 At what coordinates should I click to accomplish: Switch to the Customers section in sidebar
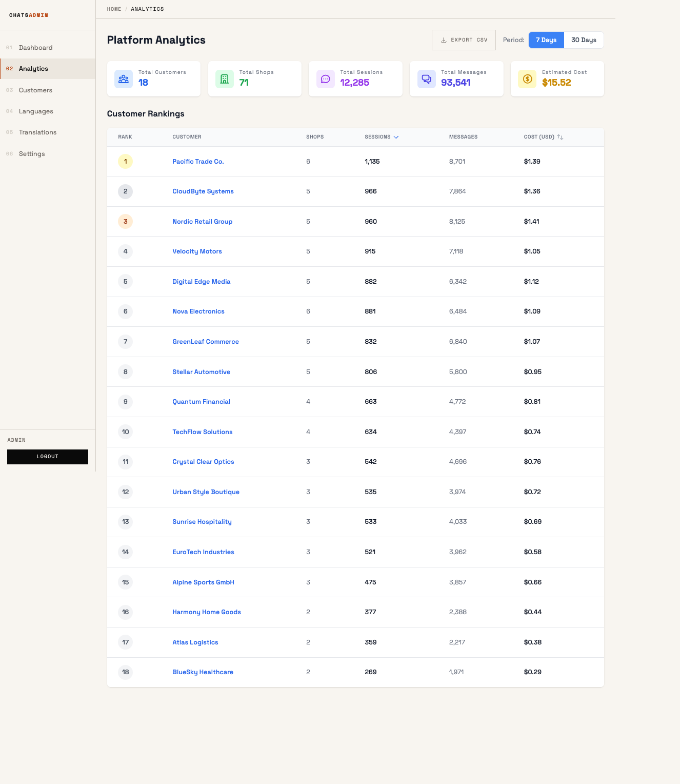pos(35,90)
